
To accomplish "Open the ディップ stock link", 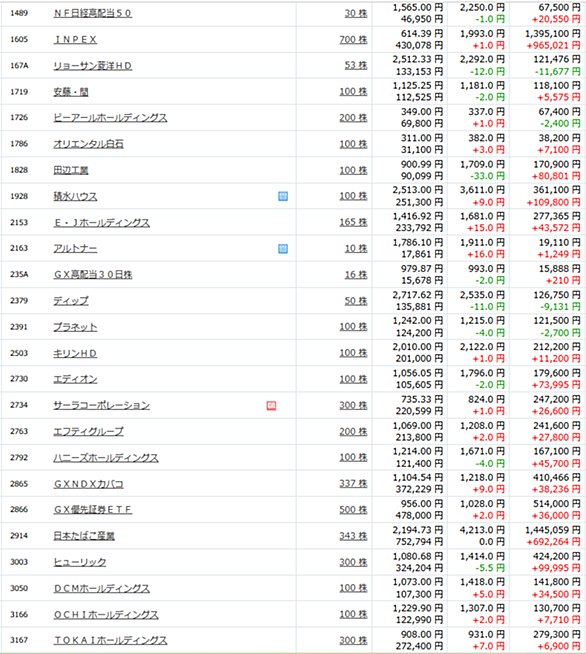I will point(71,301).
